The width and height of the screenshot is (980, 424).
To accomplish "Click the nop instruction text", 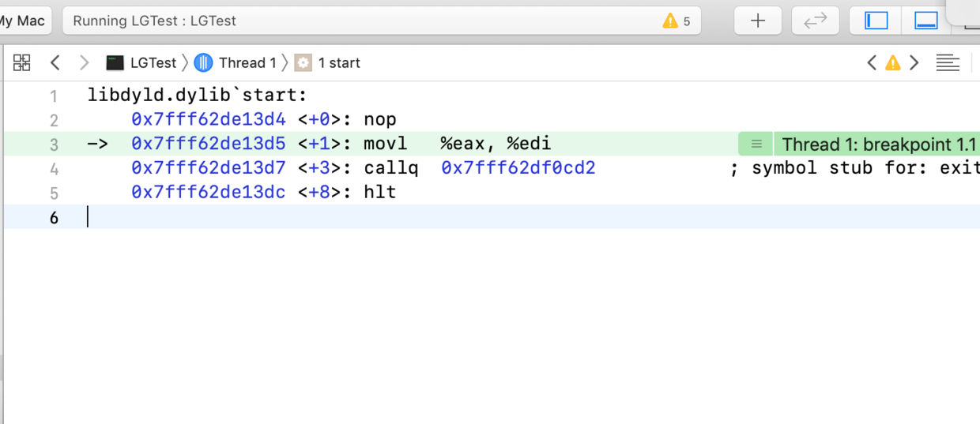I will (x=380, y=120).
